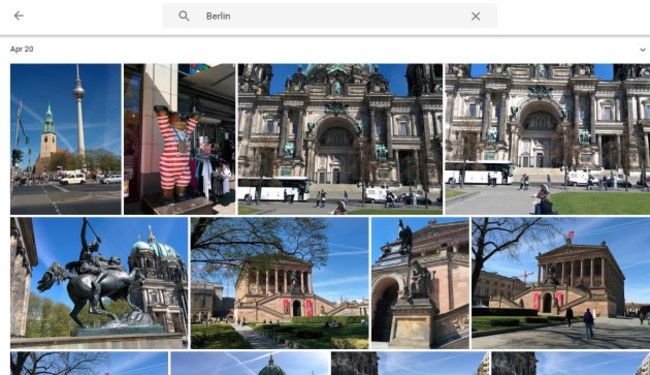Focus the search field containing Berlin
This screenshot has height=375, width=650.
click(330, 16)
